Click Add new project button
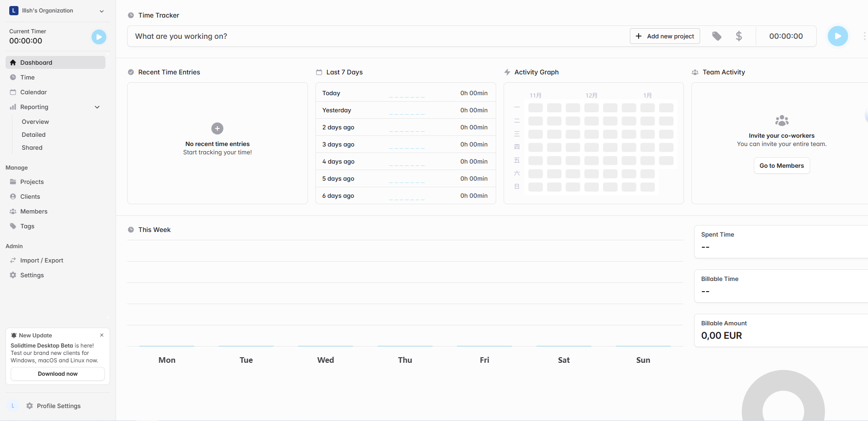868x421 pixels. [x=665, y=36]
